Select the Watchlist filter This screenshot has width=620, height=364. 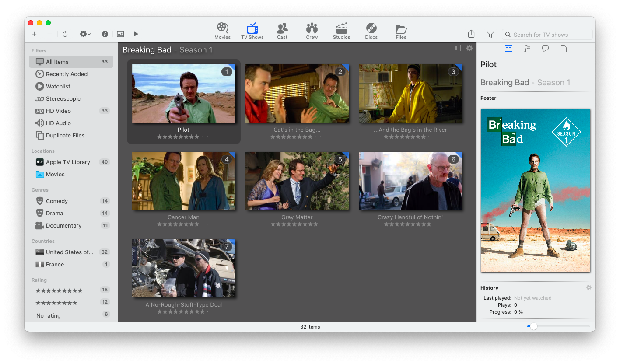tap(71, 86)
